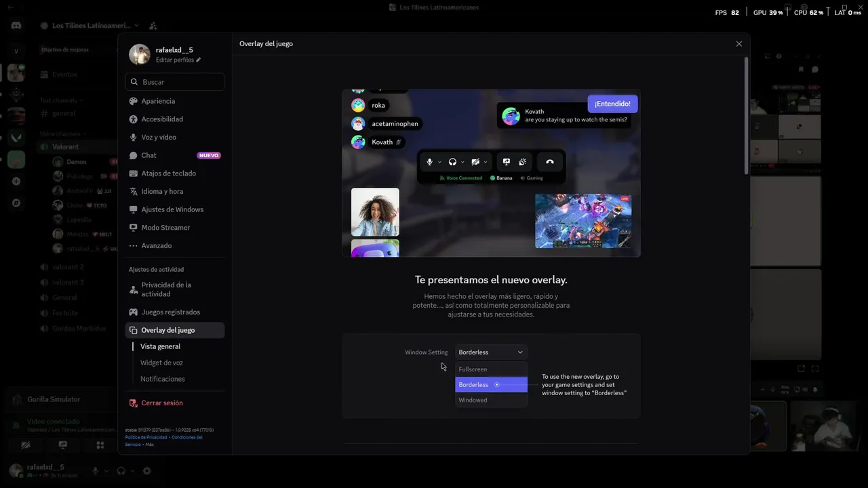The image size is (868, 488).
Task: Switch to the Vista general sub-tab
Action: 160,346
